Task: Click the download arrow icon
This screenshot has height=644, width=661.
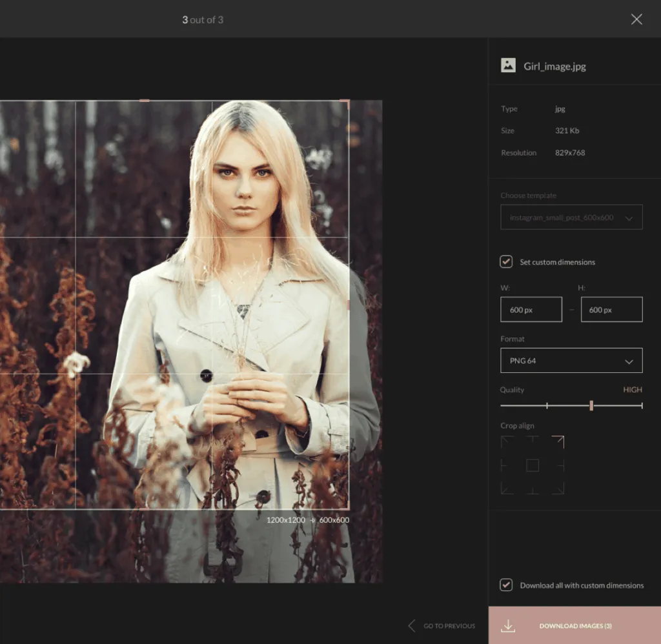Action: coord(508,625)
